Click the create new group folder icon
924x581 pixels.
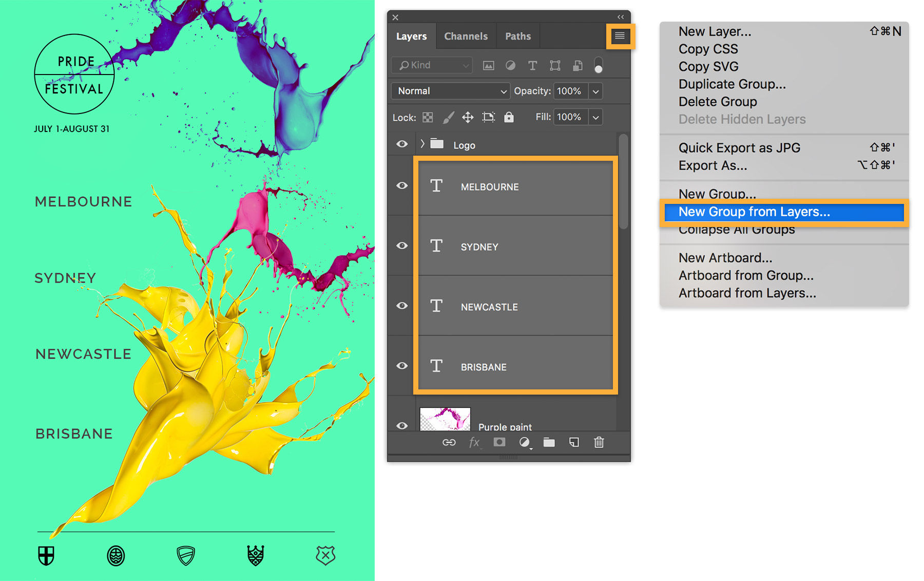(549, 442)
